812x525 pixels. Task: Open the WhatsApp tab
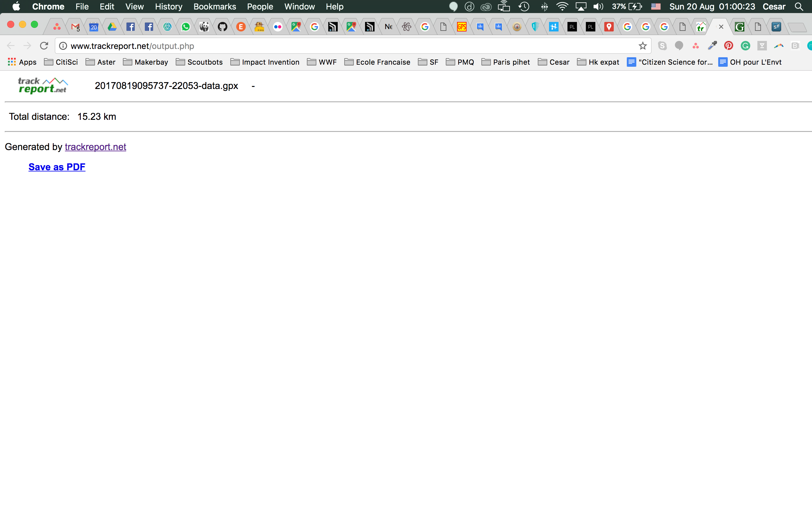[185, 26]
